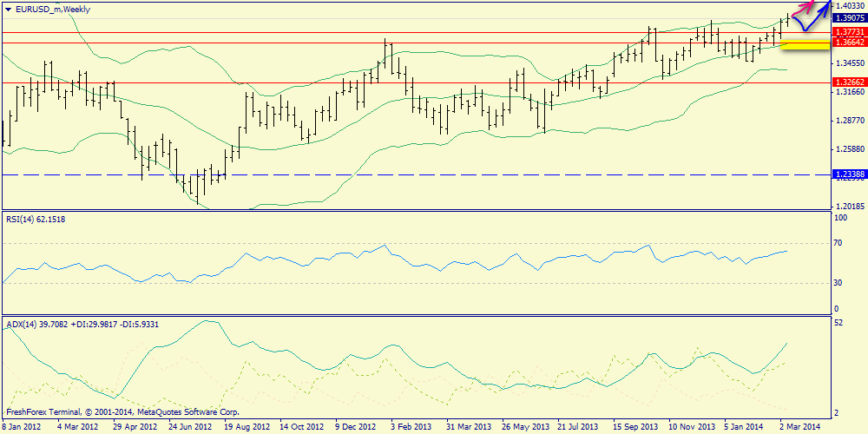This screenshot has height=434, width=868.
Task: Click the red price tag 1.37731
Action: [848, 33]
